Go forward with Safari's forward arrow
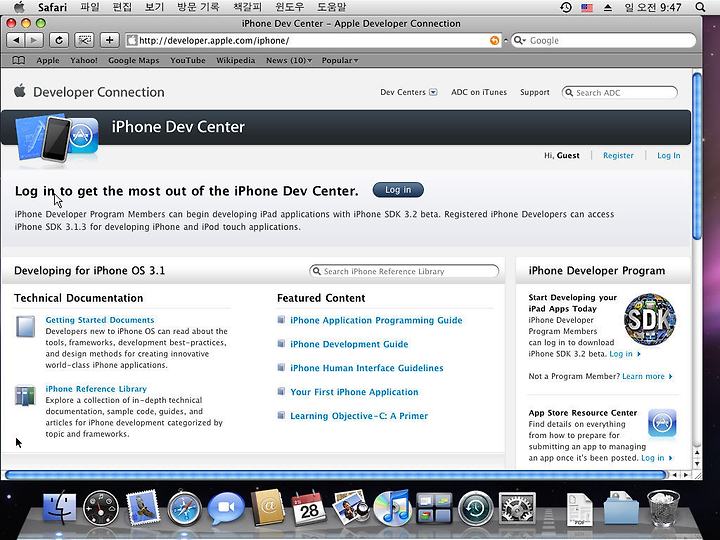Viewport: 720px width, 540px height. click(x=34, y=40)
